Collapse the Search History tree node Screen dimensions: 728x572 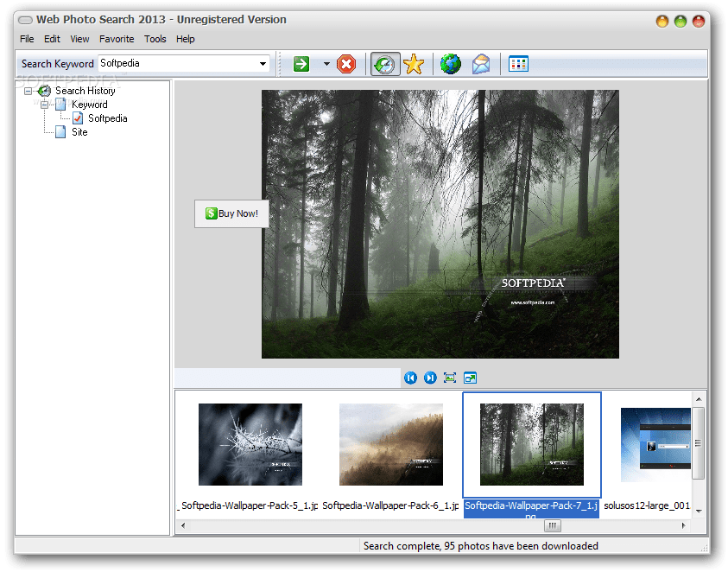pyautogui.click(x=28, y=91)
